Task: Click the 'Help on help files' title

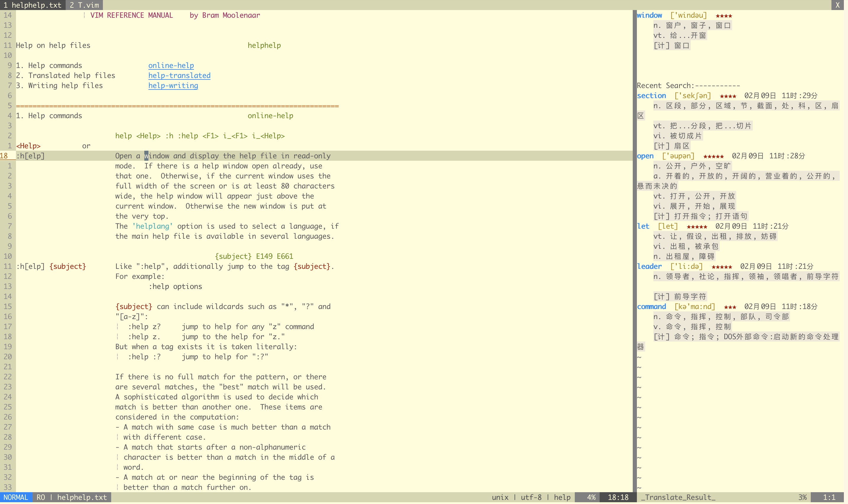Action: point(53,45)
